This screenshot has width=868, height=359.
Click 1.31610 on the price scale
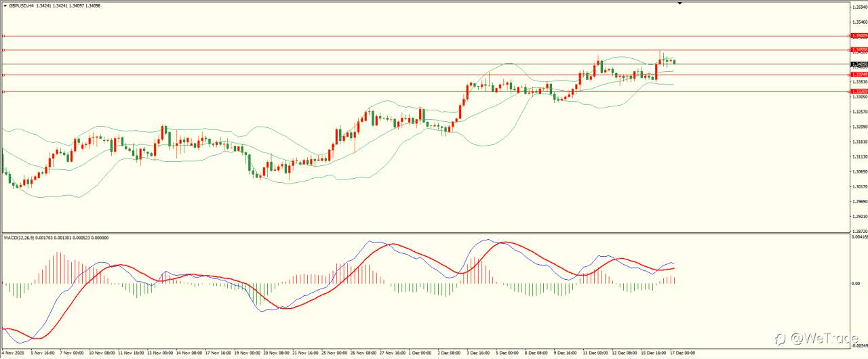tap(859, 142)
